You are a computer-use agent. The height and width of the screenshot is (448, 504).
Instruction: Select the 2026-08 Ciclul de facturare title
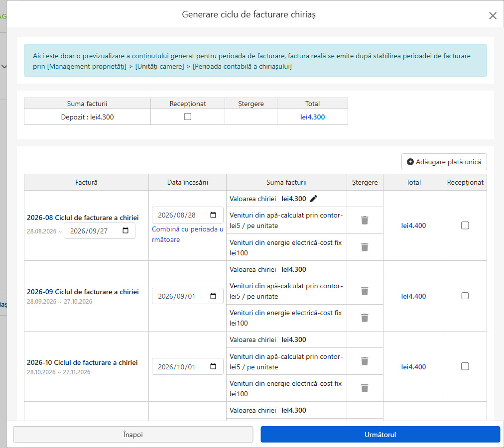[x=83, y=218]
